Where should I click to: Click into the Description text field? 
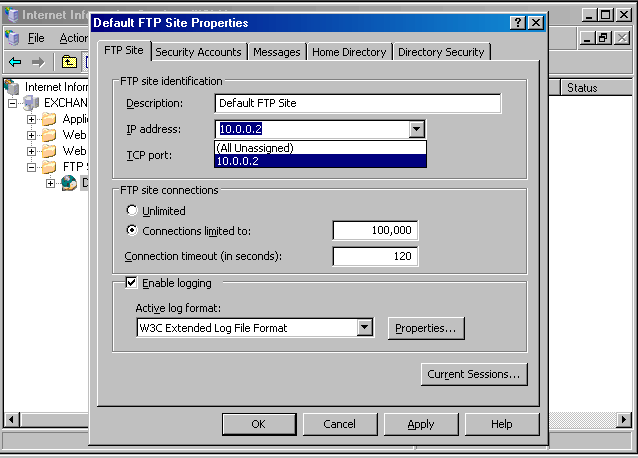(x=357, y=103)
